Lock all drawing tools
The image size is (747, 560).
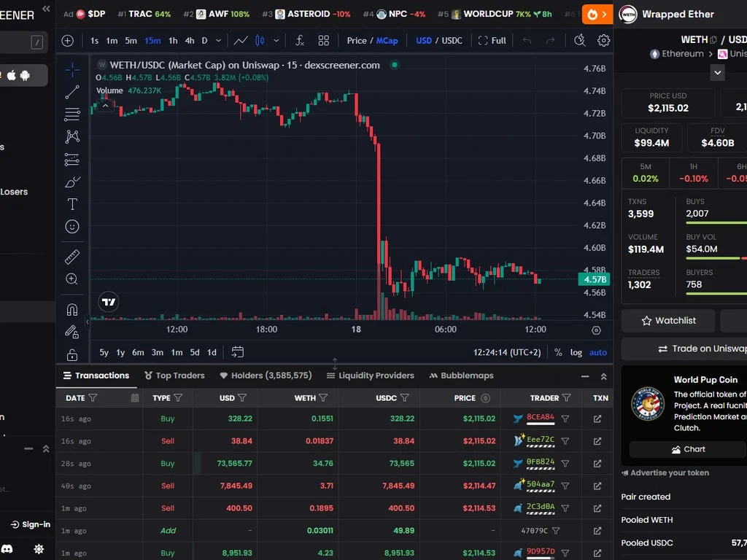[x=72, y=355]
